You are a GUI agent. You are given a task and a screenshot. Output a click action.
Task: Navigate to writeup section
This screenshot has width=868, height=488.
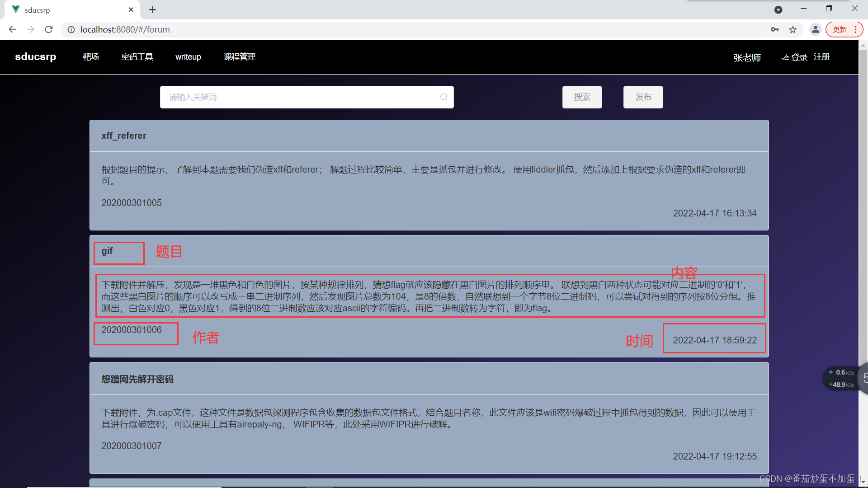point(188,57)
